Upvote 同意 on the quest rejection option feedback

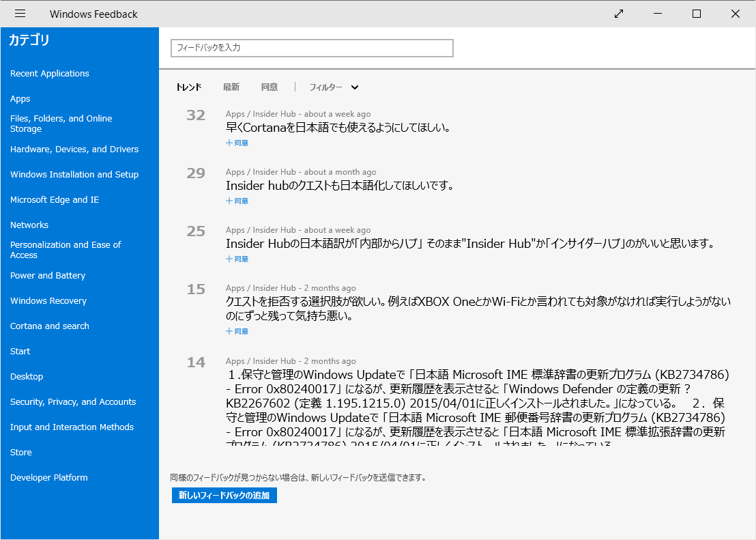tap(237, 331)
